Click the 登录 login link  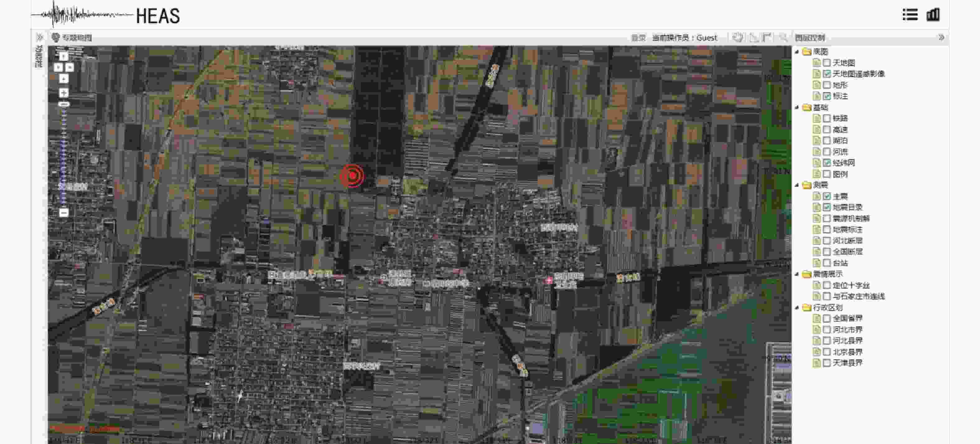(x=638, y=38)
